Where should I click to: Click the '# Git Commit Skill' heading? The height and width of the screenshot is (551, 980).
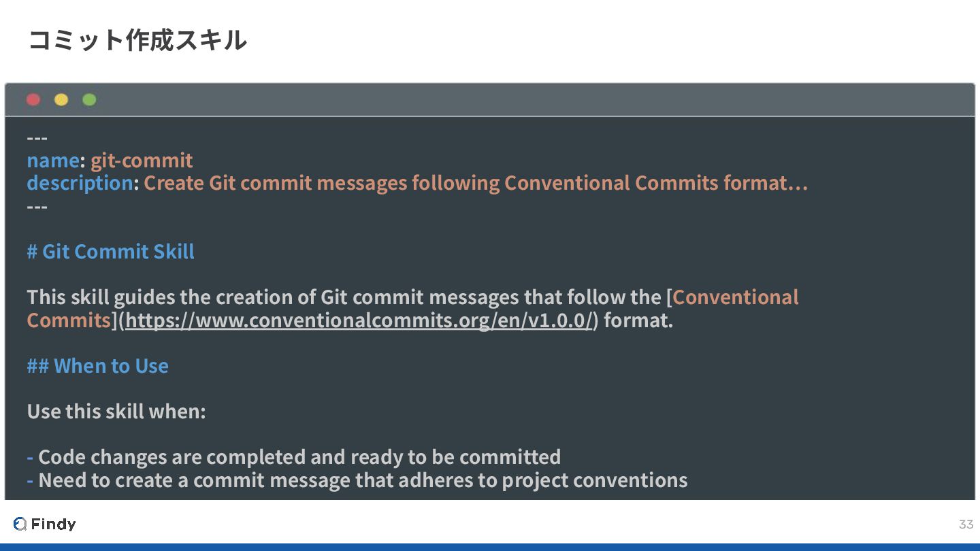[111, 252]
